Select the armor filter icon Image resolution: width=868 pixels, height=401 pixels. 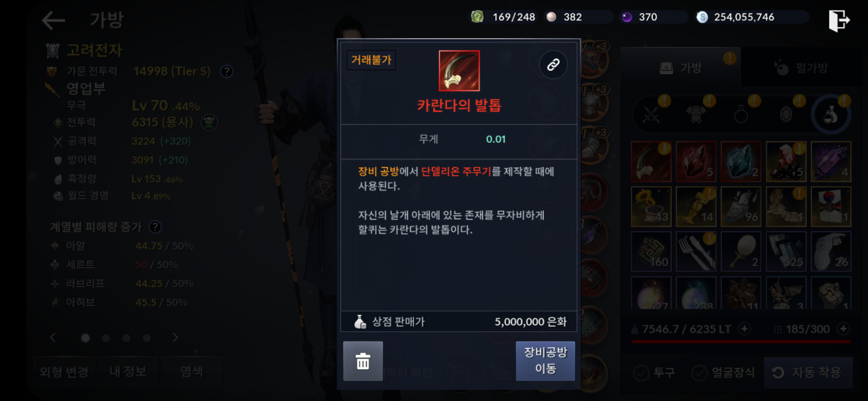coord(696,115)
